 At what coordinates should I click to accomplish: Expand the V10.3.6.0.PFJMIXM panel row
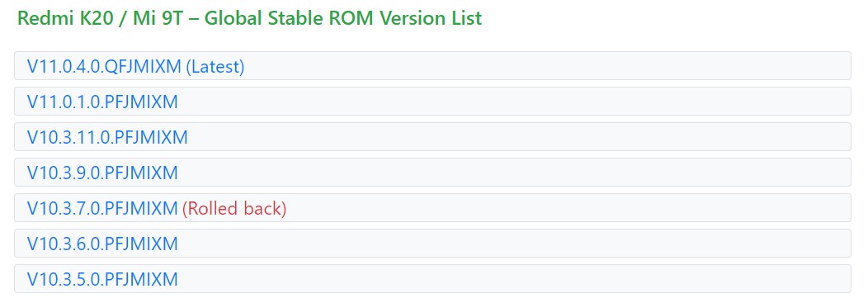pyautogui.click(x=432, y=244)
